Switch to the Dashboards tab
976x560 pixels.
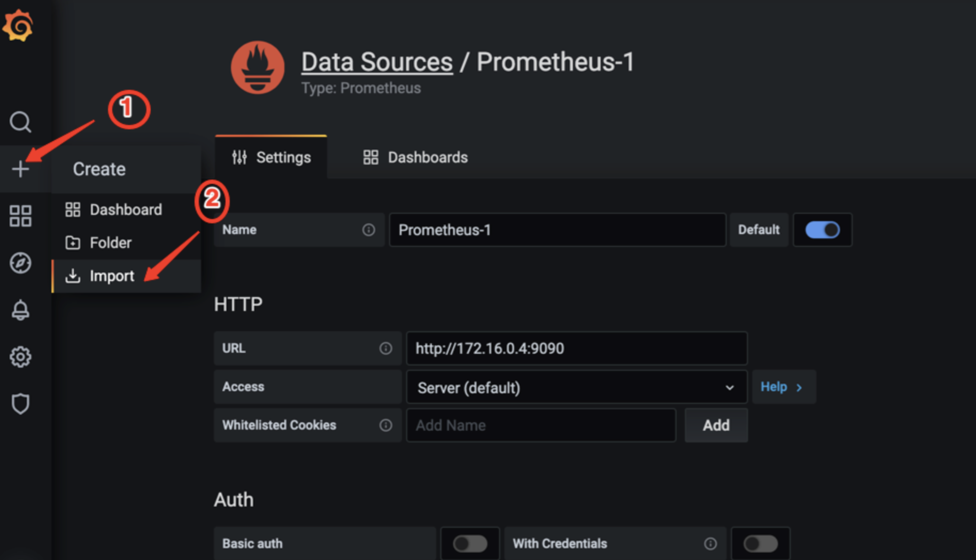(x=415, y=158)
